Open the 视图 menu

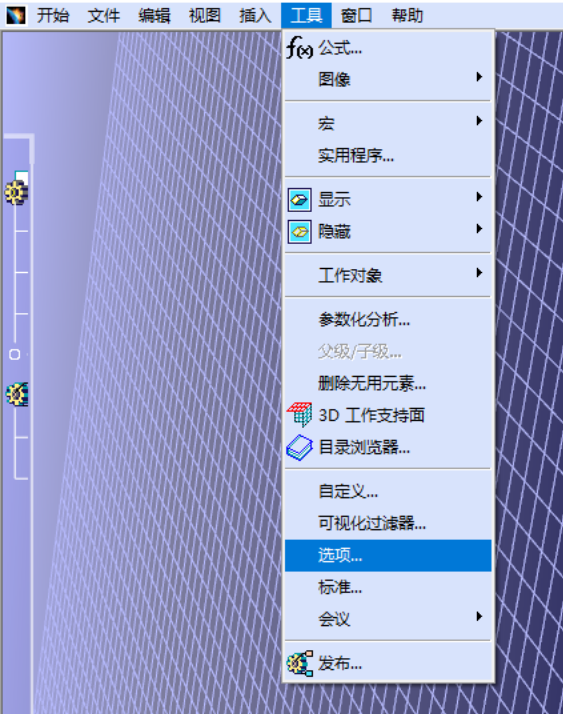[x=205, y=15]
